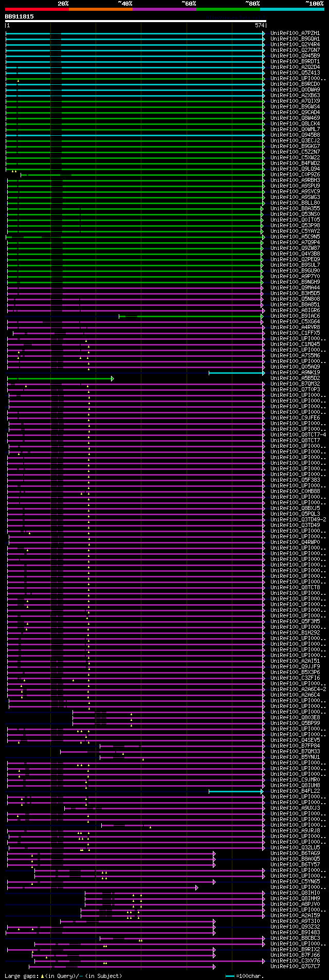Click the UniRef100_B4FL22 label
This screenshot has height=980, width=329.
point(295,791)
